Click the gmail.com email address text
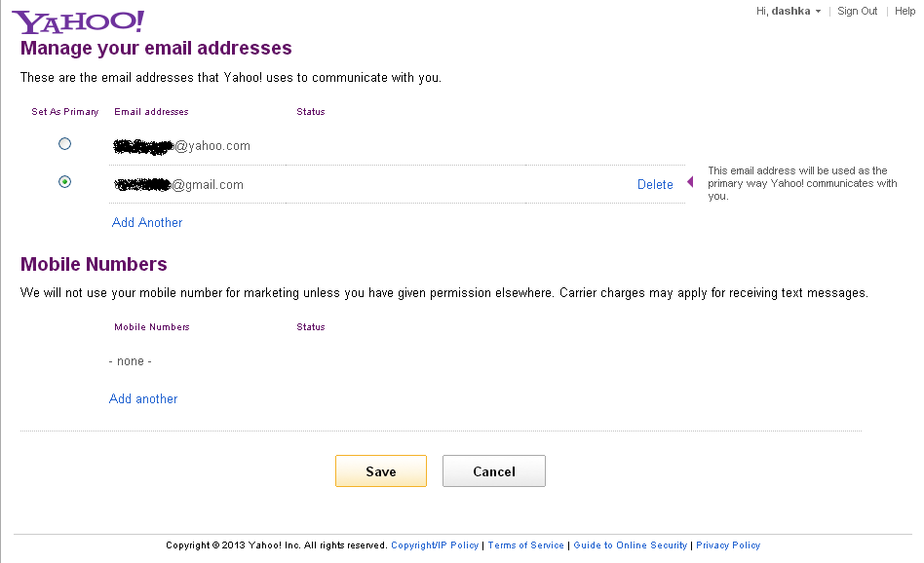 [x=178, y=185]
